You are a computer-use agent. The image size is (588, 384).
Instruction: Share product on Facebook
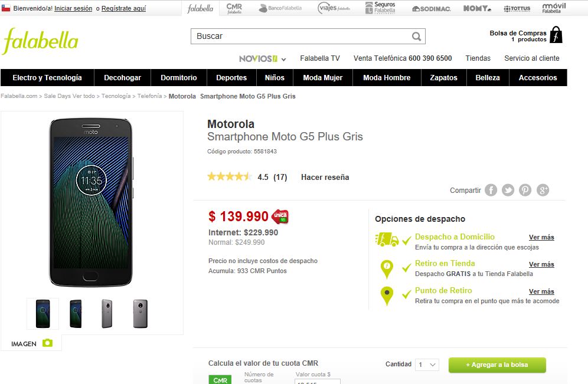click(x=491, y=190)
